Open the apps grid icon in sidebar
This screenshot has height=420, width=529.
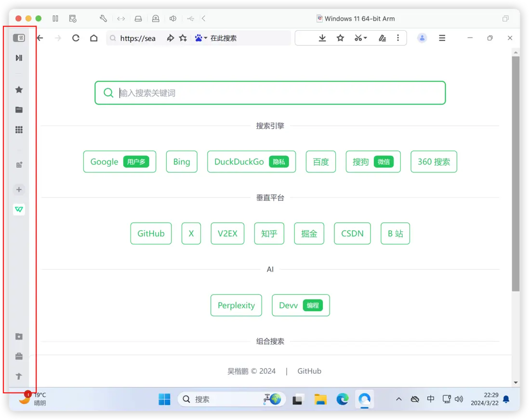tap(19, 130)
